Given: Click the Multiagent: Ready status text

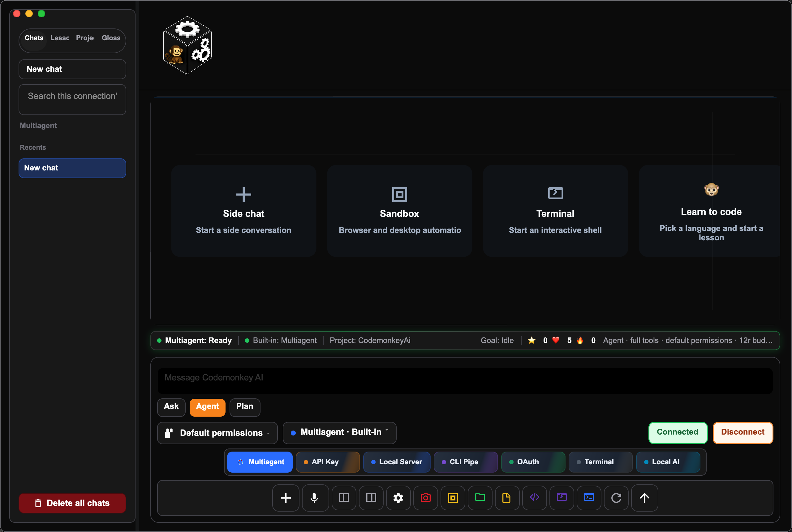Looking at the screenshot, I should pos(198,340).
